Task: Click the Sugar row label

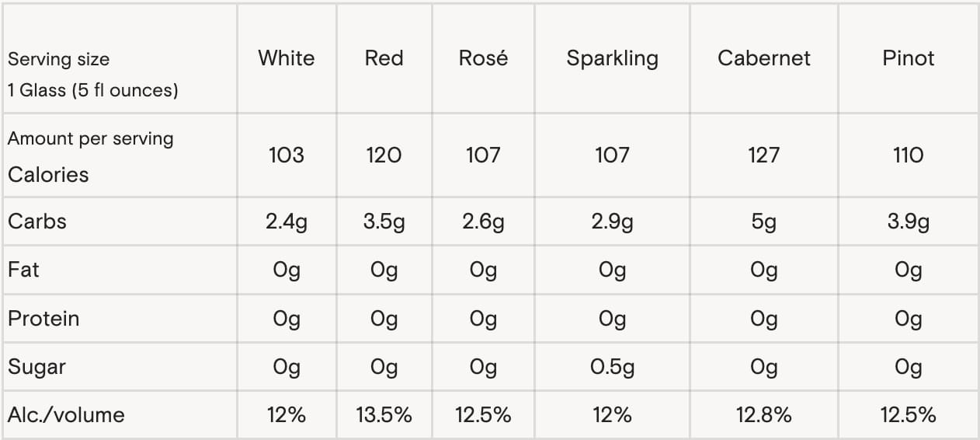Action: 36,367
